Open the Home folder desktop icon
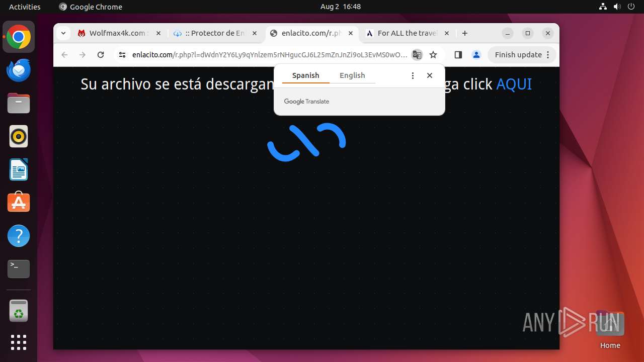 point(610,330)
